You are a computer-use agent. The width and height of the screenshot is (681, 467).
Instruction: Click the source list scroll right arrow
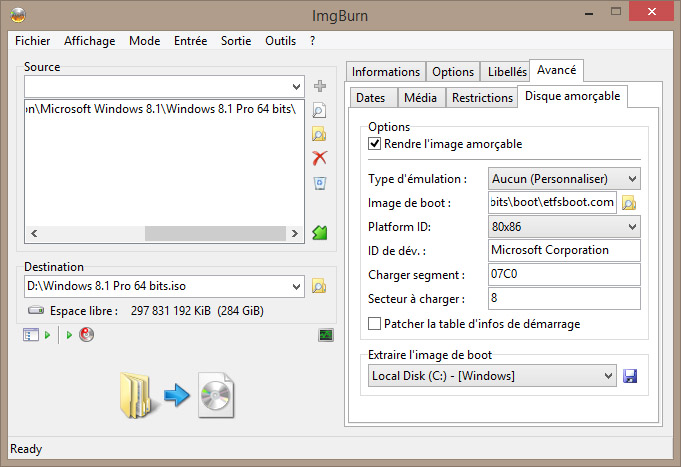[295, 233]
